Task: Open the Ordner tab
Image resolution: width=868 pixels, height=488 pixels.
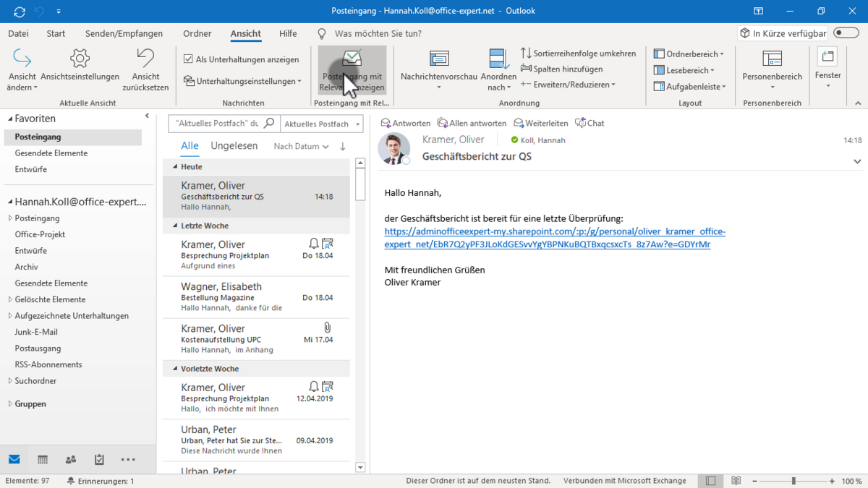Action: click(x=197, y=34)
